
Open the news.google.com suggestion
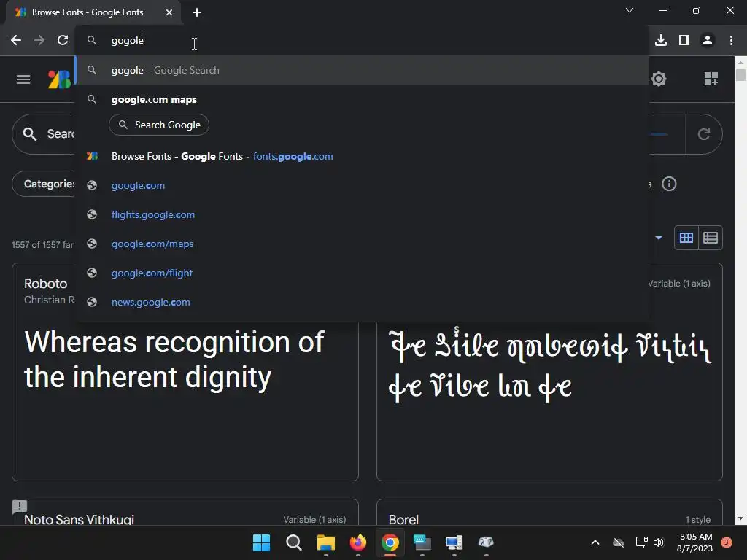[x=362, y=303]
